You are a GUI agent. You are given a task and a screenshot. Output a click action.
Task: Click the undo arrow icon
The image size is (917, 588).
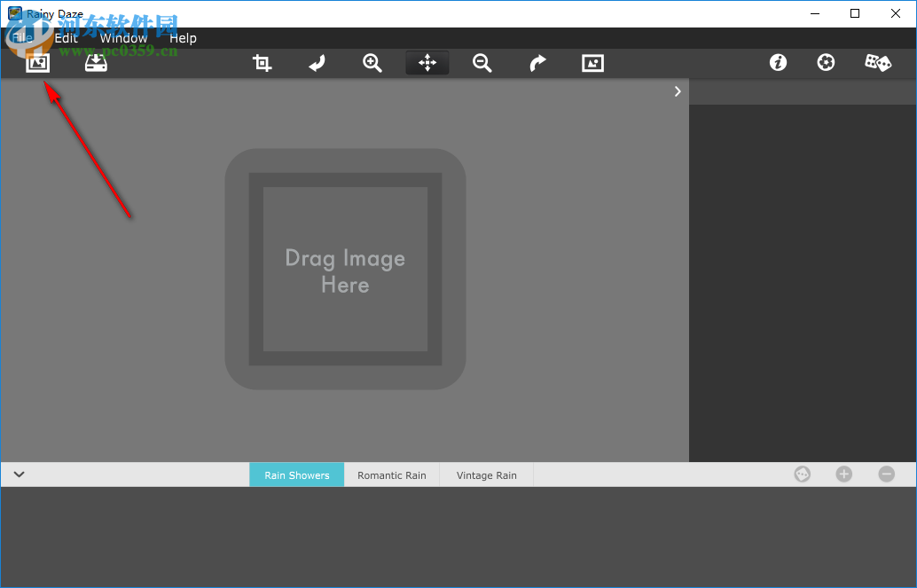tap(317, 63)
